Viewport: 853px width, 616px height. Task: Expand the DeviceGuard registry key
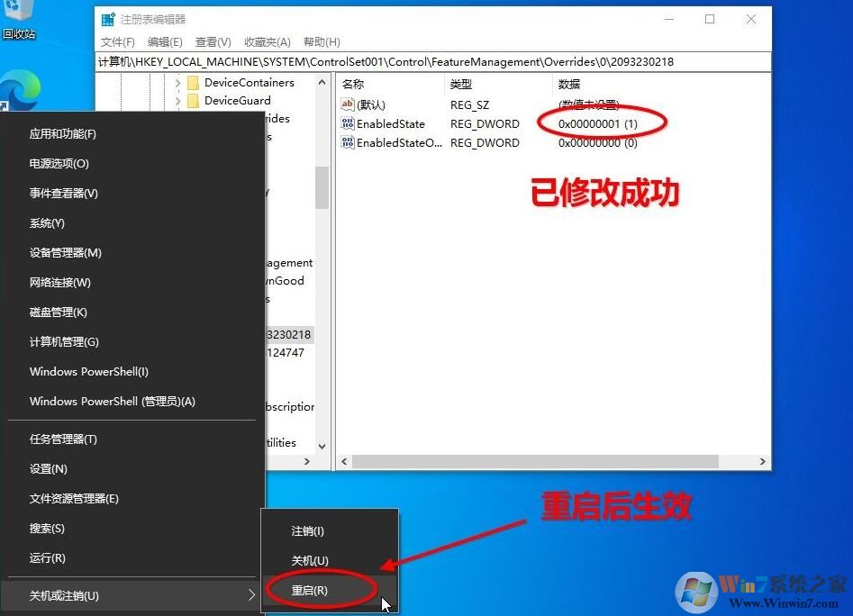[x=178, y=100]
